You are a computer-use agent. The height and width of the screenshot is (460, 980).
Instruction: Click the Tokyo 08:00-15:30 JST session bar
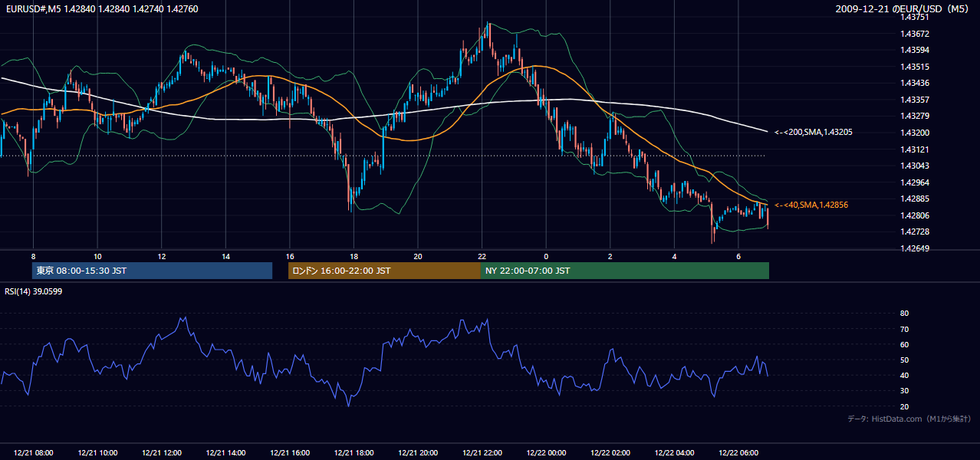click(153, 271)
